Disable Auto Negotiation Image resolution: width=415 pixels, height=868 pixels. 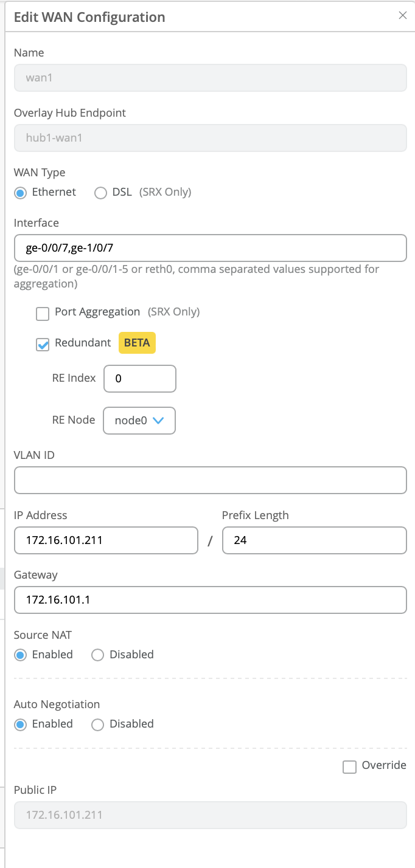point(97,725)
